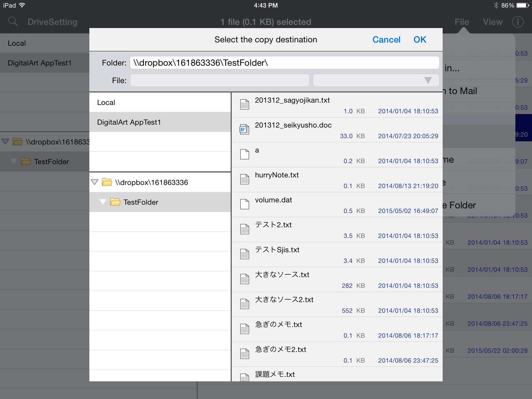Screen dimensions: 532x399
Task: Select 大きなソース2.txt filename
Action: click(x=284, y=300)
